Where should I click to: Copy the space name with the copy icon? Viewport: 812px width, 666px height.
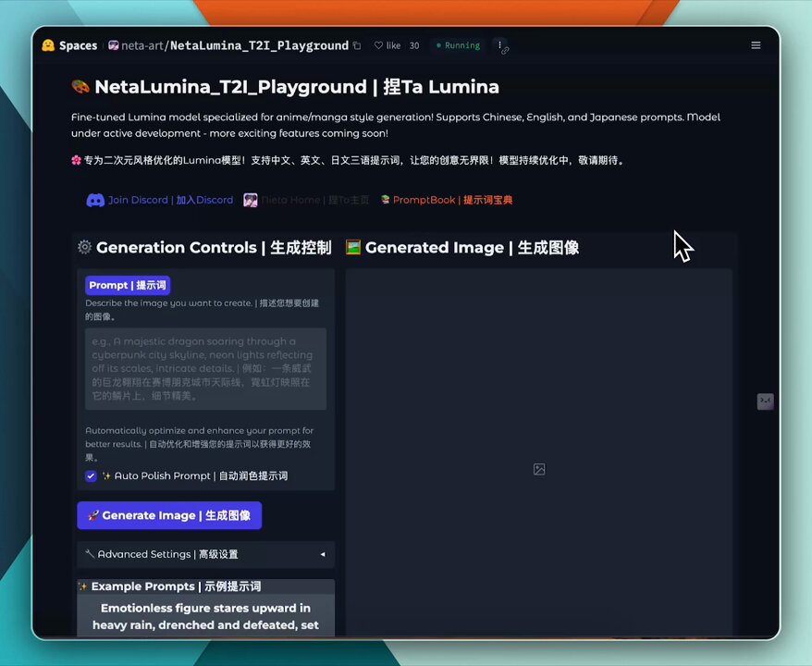pyautogui.click(x=357, y=45)
